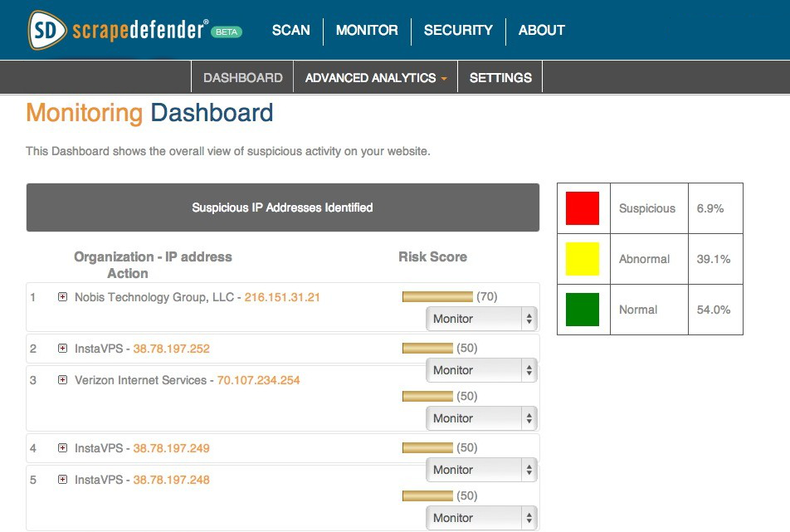
Task: Open Monitor action dropdown for 38.78.197.248
Action: click(481, 518)
